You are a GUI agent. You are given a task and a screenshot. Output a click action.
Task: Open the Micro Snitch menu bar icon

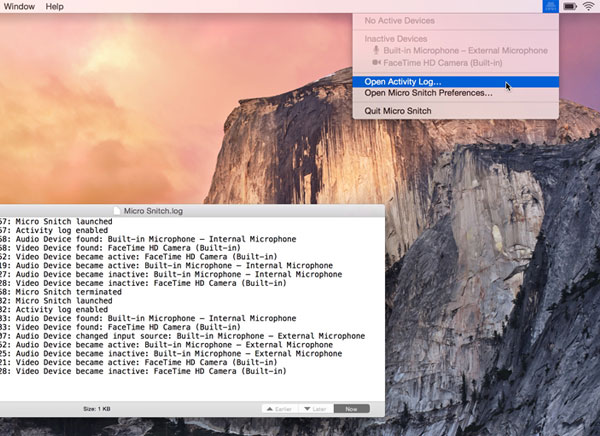550,6
